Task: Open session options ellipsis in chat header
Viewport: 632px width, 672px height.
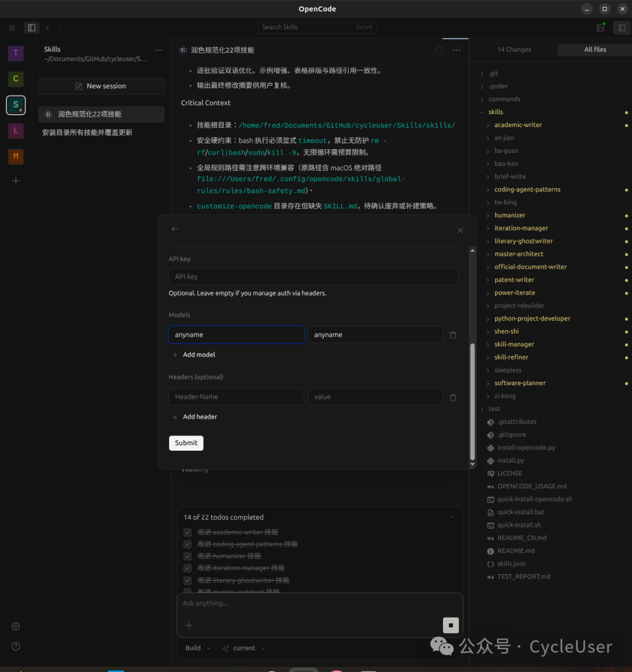Action: tap(457, 50)
